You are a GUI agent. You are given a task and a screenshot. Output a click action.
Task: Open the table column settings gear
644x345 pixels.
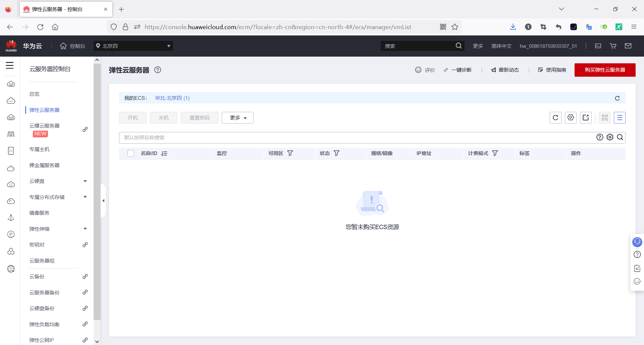[x=571, y=118]
